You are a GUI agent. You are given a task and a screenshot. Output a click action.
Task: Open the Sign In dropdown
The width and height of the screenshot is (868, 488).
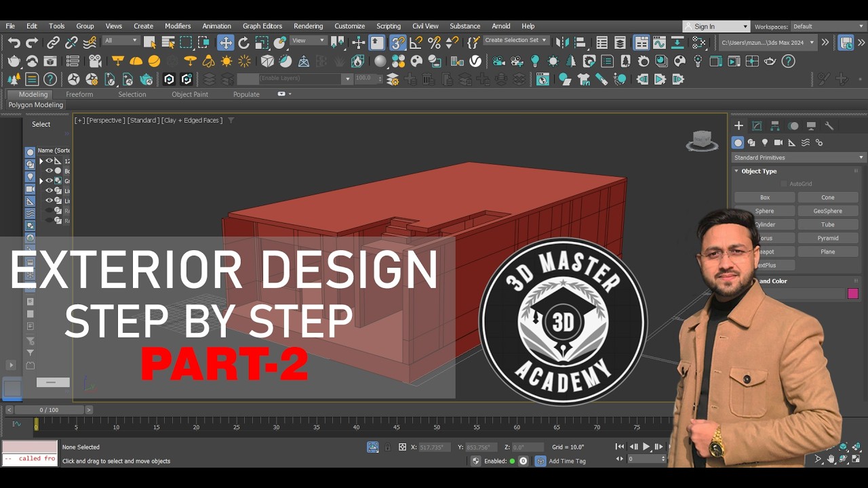coord(716,26)
